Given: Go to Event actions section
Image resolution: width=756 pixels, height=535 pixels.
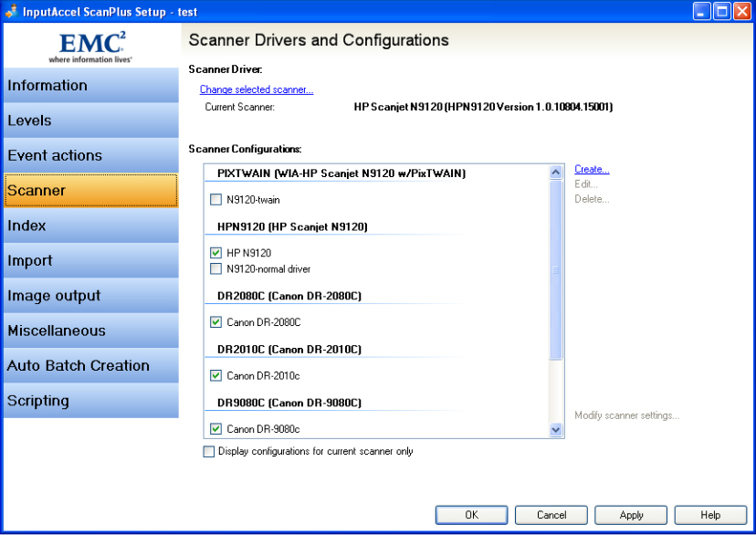Looking at the screenshot, I should pos(90,156).
